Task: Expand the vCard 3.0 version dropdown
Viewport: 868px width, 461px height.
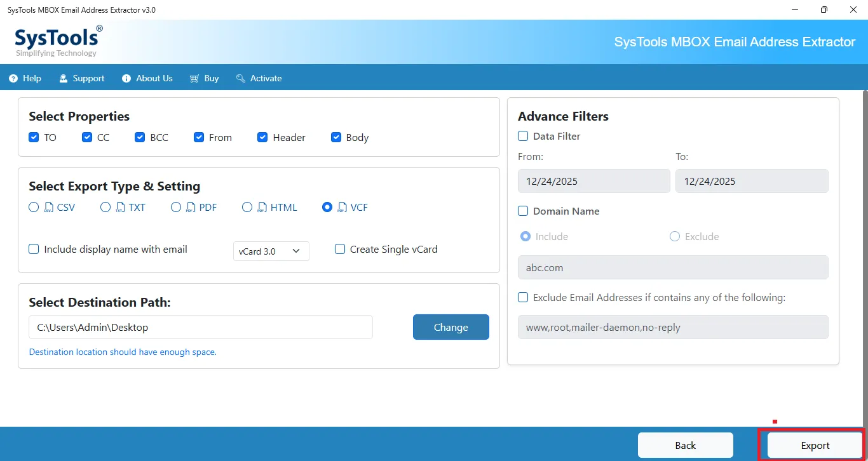Action: click(x=271, y=251)
